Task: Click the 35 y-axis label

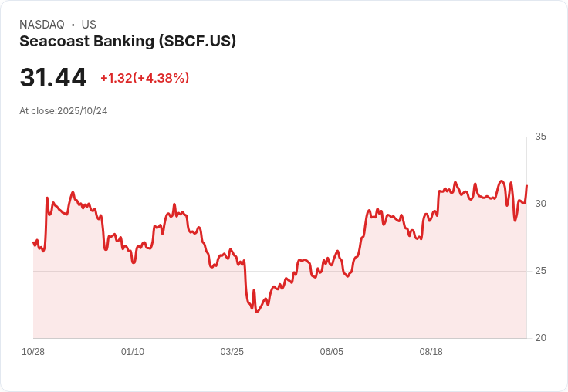Action: coord(540,137)
